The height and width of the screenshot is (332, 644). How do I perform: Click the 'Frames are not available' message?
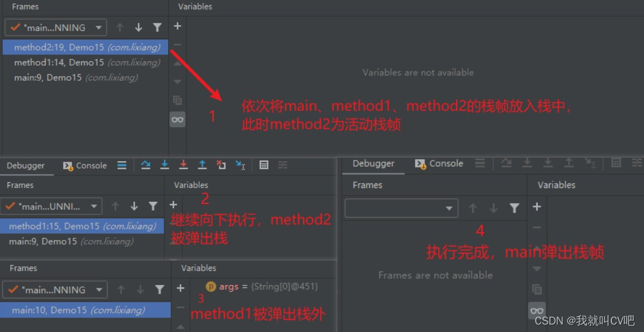pos(435,275)
